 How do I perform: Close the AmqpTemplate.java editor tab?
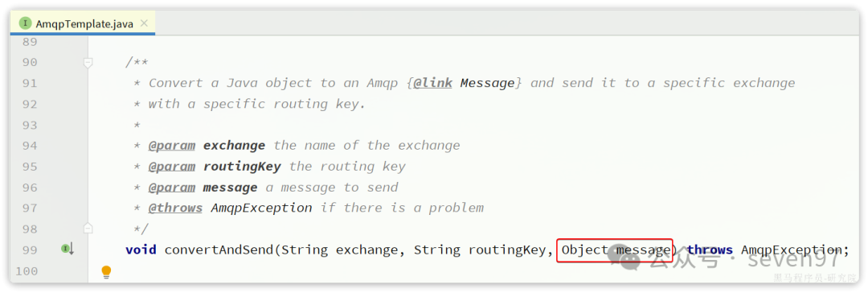click(x=144, y=23)
